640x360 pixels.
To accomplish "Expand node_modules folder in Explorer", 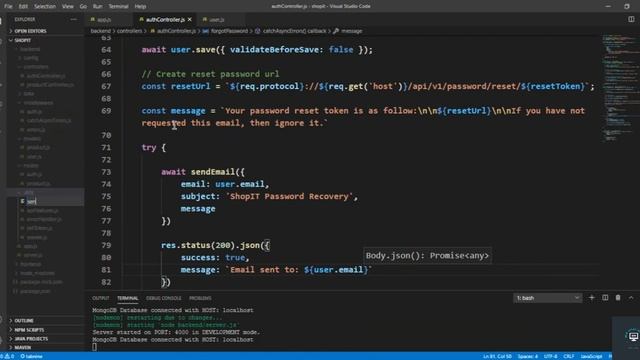I will (37, 273).
